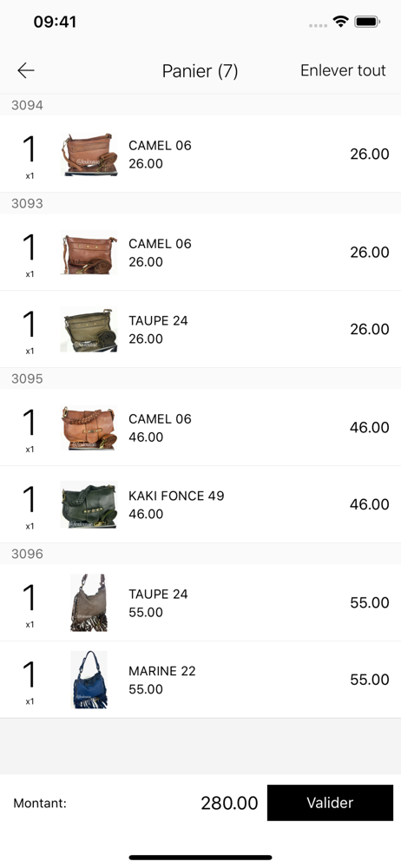Go back with the arrow icon
This screenshot has width=401, height=868.
pos(26,70)
